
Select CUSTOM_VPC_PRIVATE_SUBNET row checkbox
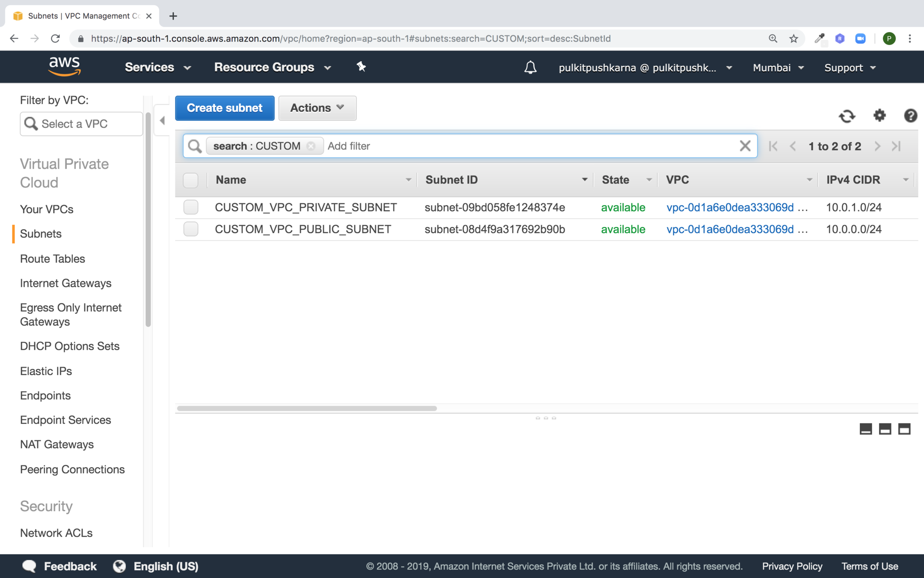point(191,207)
